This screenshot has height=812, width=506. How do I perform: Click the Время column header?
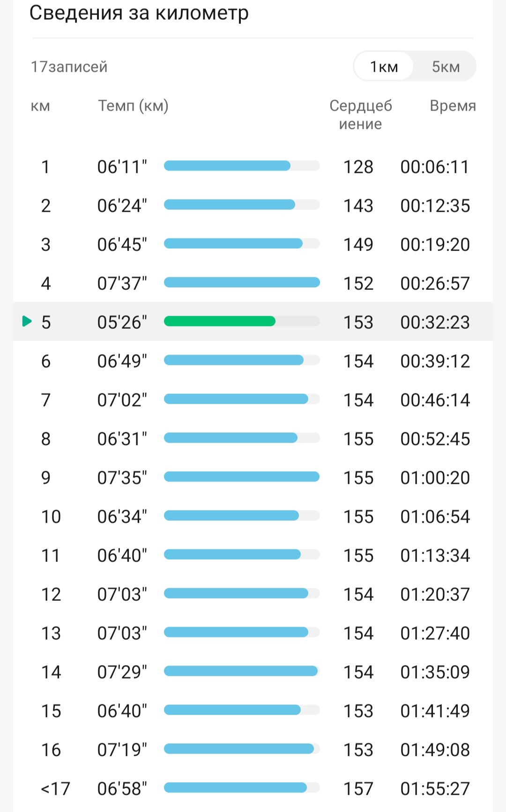[453, 106]
